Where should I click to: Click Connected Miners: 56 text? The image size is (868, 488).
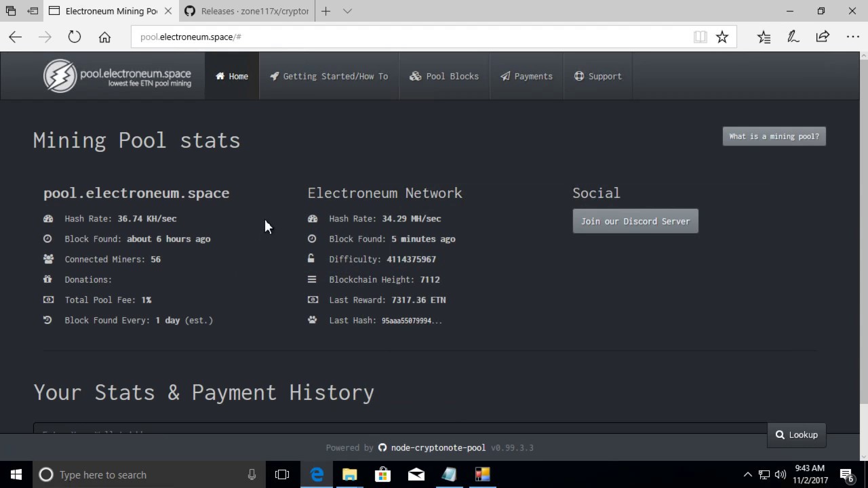pyautogui.click(x=113, y=259)
